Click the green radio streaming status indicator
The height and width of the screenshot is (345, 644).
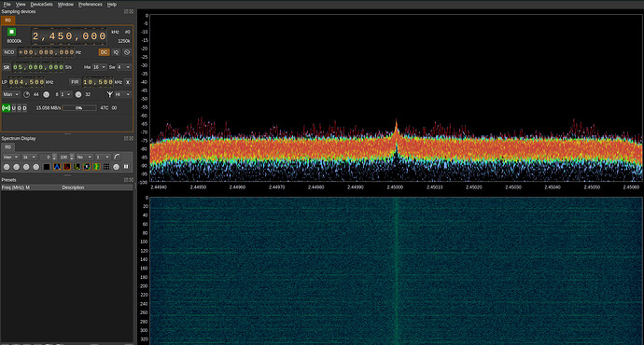pos(7,108)
